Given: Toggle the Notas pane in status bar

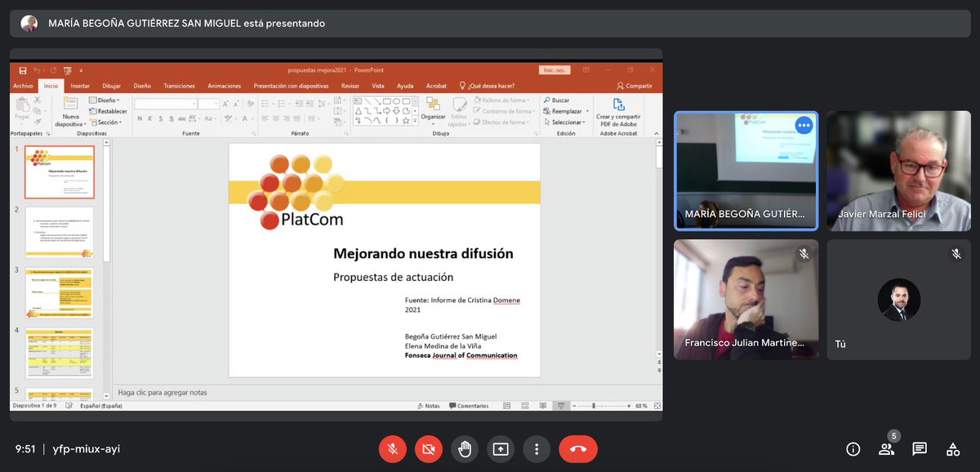Looking at the screenshot, I should click(x=428, y=406).
